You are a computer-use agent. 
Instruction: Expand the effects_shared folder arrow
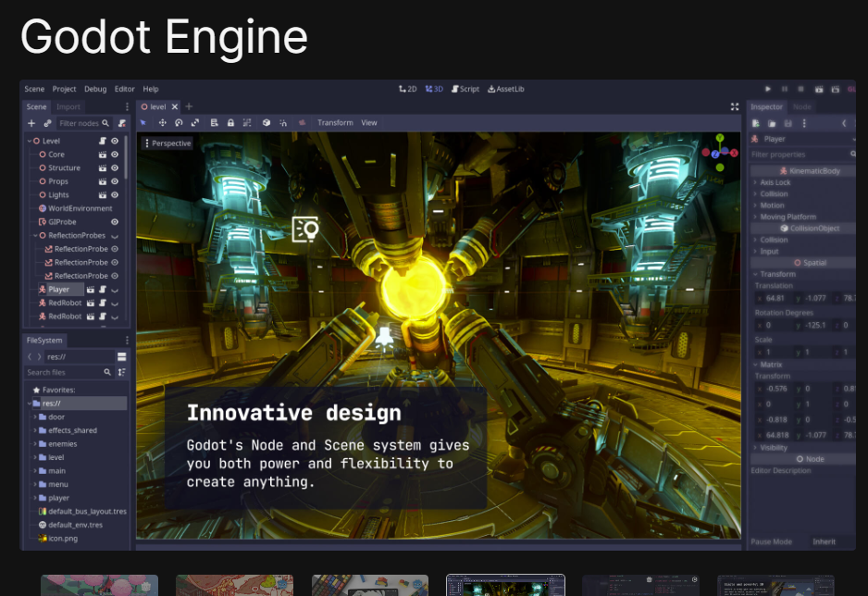tap(35, 430)
